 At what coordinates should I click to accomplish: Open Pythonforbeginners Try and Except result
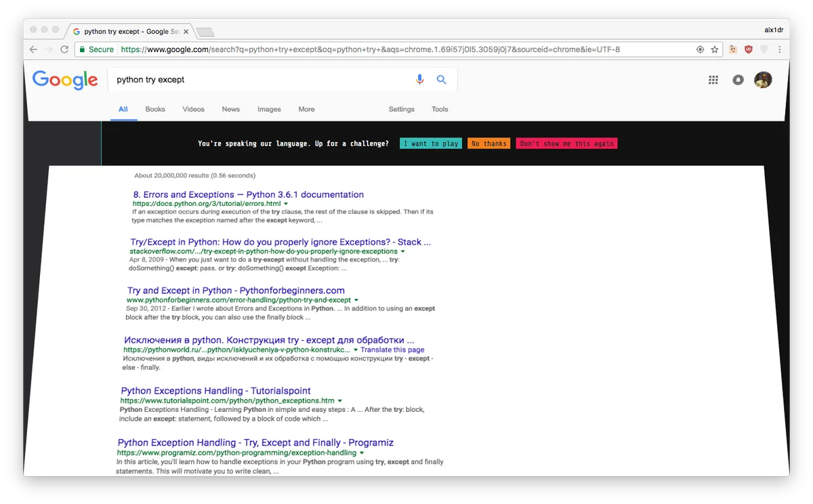click(236, 291)
